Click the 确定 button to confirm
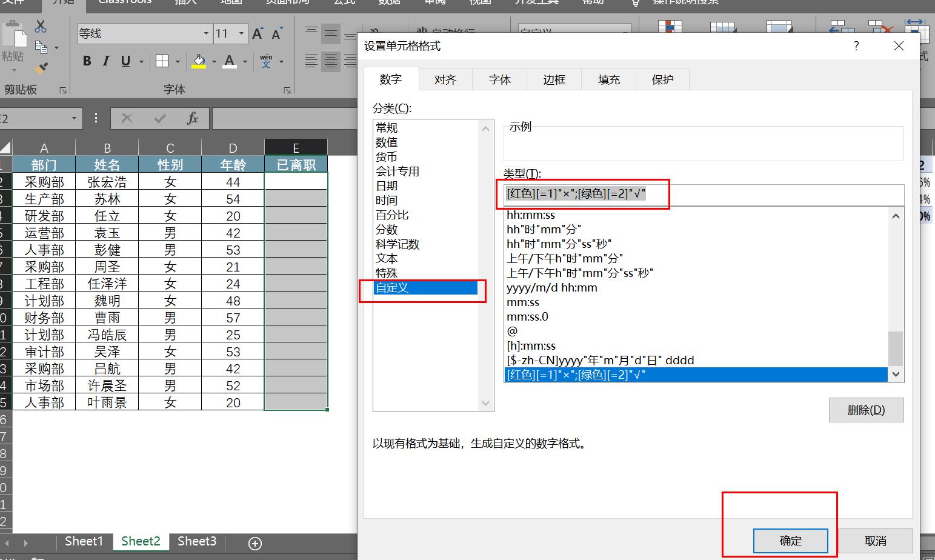Viewport: 935px width, 560px height. [x=791, y=541]
